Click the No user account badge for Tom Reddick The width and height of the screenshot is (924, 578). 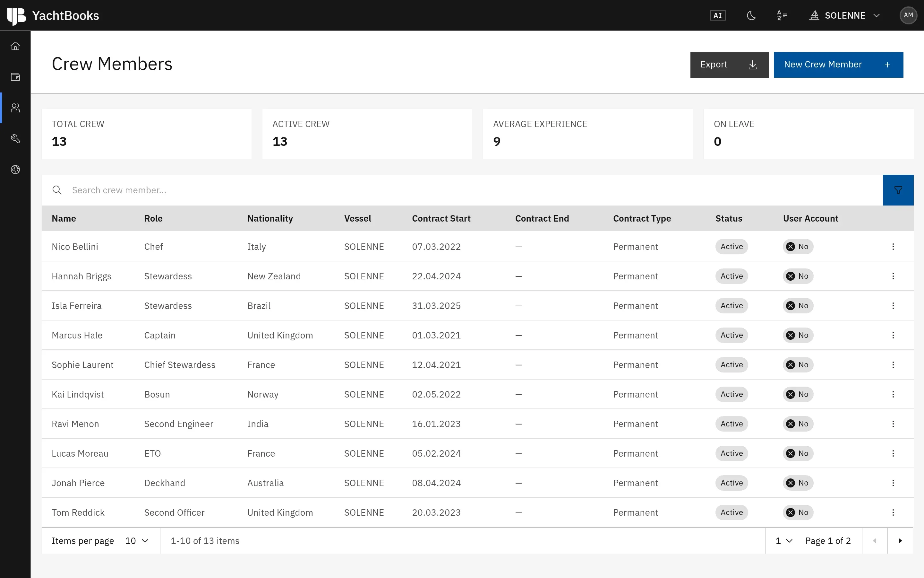[x=798, y=512]
